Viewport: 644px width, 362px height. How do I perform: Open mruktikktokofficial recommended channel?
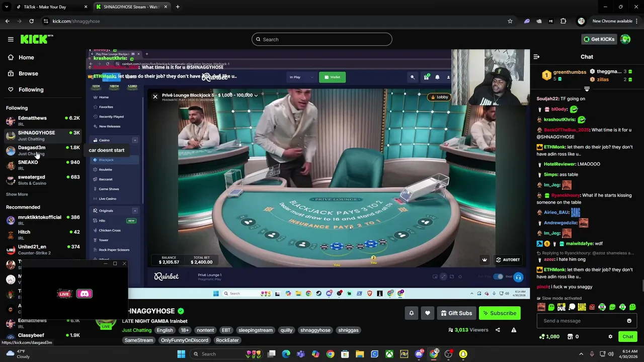(43, 220)
